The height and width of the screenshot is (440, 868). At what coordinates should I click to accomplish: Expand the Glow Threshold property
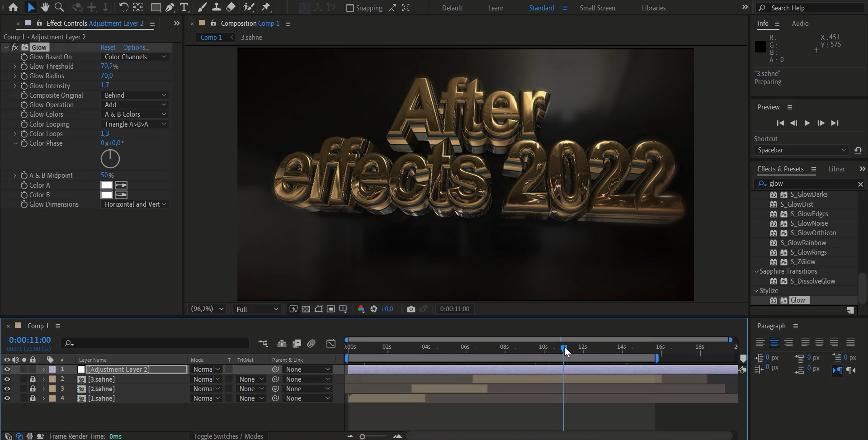click(15, 66)
